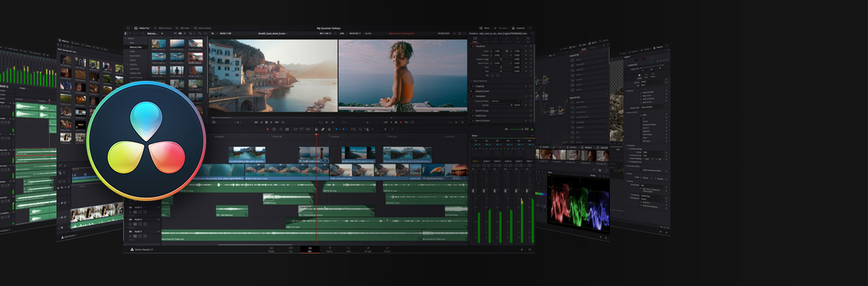Switch to the Fusion page tab
Screen dimensions: 868x286
[329, 249]
